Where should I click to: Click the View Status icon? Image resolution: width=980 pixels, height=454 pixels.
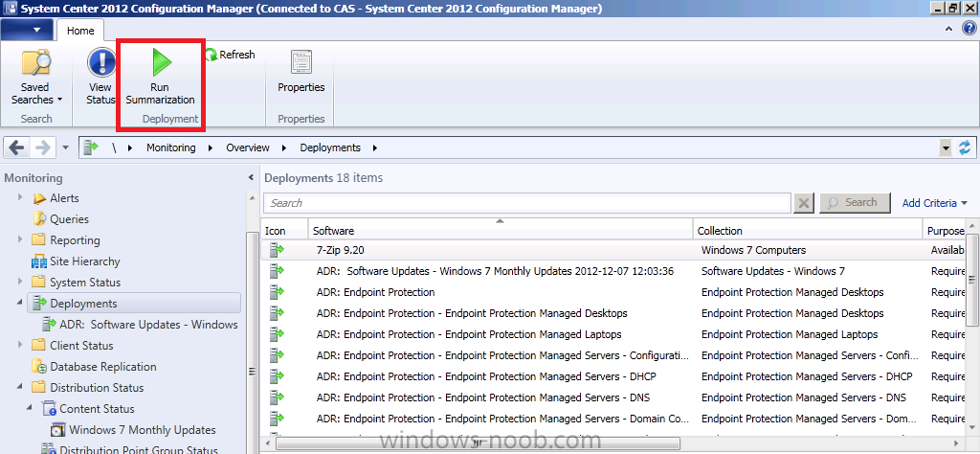101,63
